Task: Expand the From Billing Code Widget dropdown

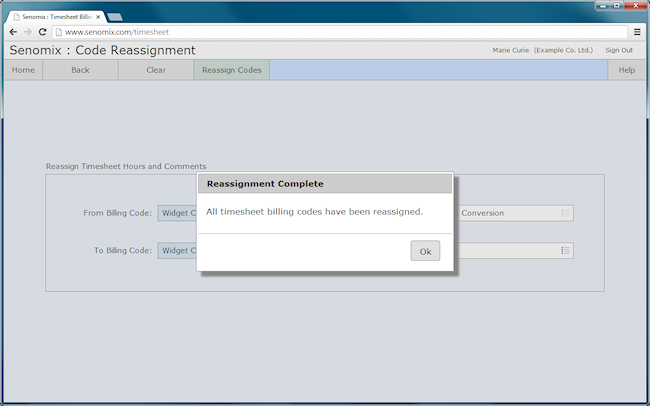Action: [177, 213]
